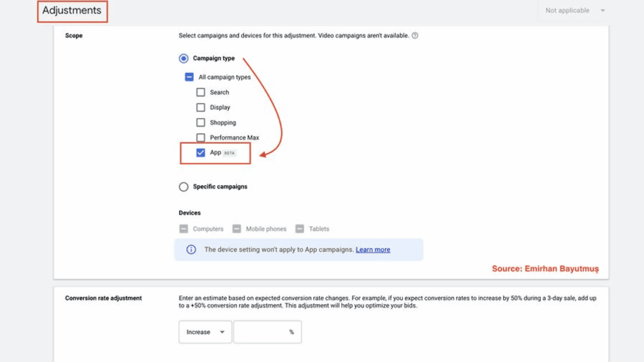Check the Performance Max checkbox
The width and height of the screenshot is (644, 362).
[201, 138]
